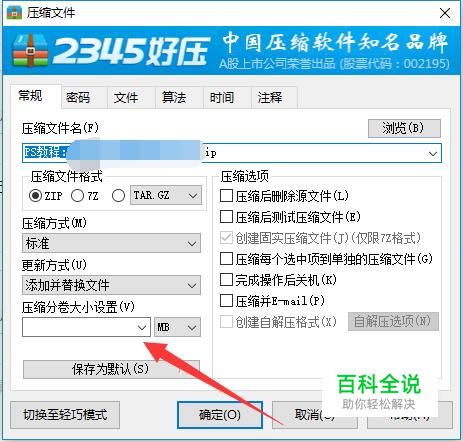The image size is (463, 442).
Task: Tick the 压缩并E-mail checkbox
Action: tap(226, 301)
